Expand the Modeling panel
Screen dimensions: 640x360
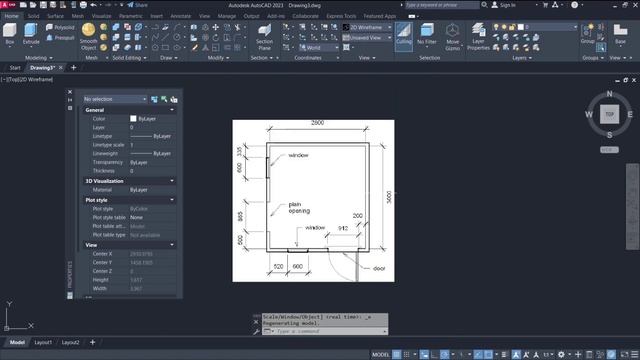pos(39,58)
